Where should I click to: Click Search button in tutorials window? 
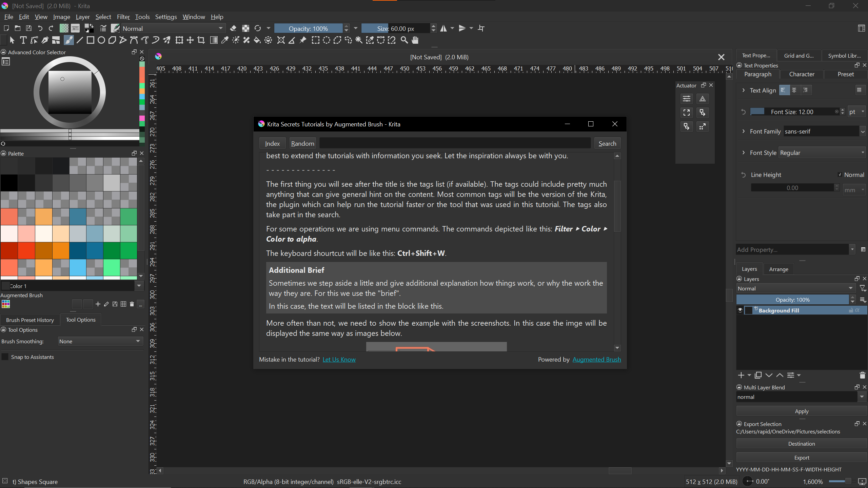pyautogui.click(x=607, y=143)
